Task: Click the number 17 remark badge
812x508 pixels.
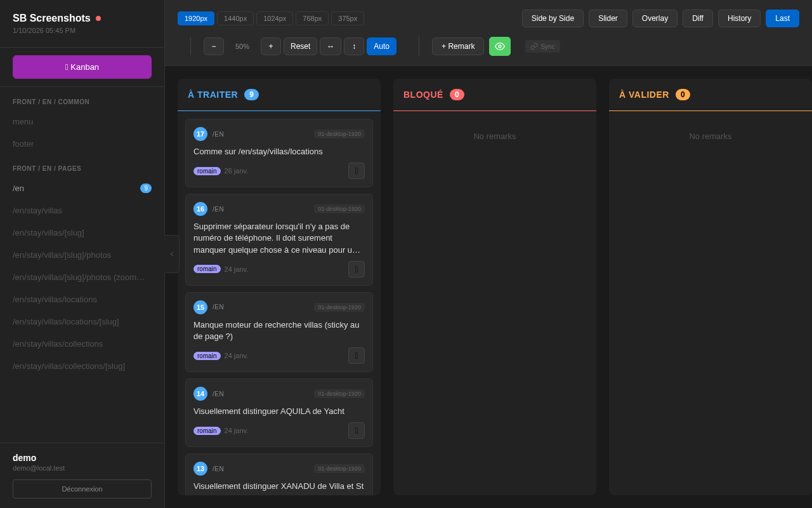Action: (200, 134)
